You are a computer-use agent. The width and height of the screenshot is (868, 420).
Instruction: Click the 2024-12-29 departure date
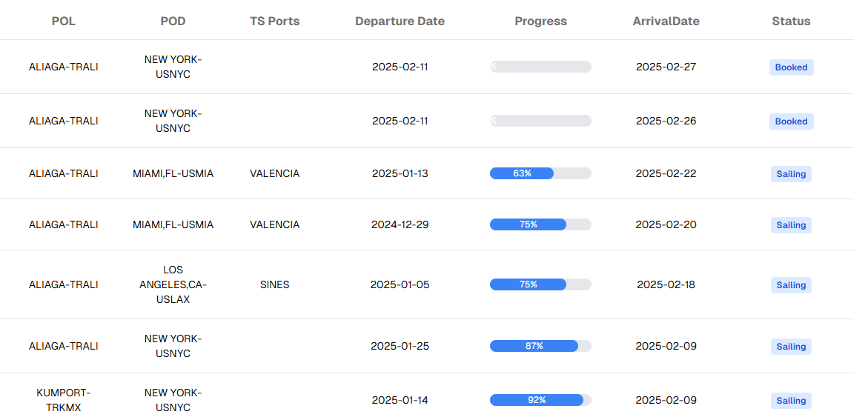(400, 224)
